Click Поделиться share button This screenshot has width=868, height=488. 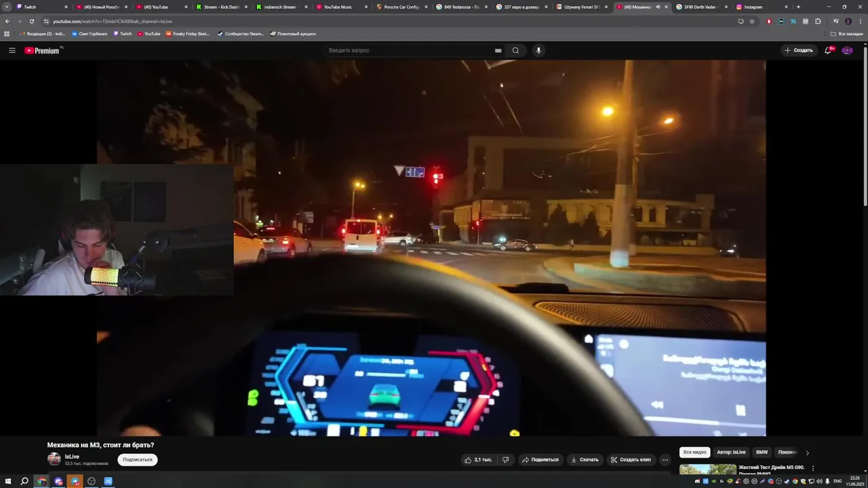coord(540,460)
